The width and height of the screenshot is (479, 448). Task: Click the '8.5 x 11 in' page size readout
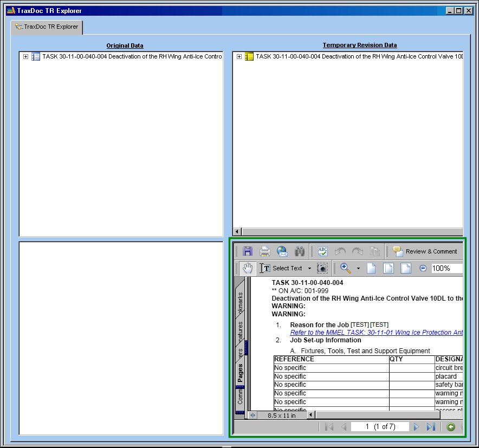point(282,415)
